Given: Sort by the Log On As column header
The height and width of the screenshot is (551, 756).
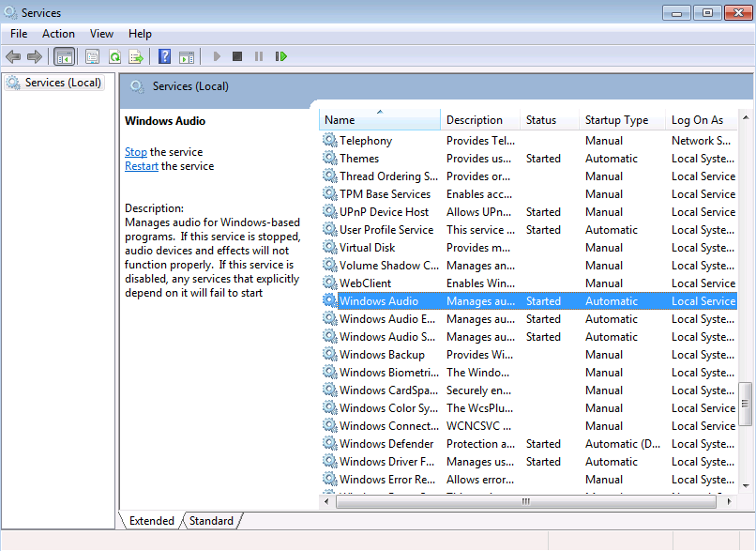Looking at the screenshot, I should (x=702, y=119).
